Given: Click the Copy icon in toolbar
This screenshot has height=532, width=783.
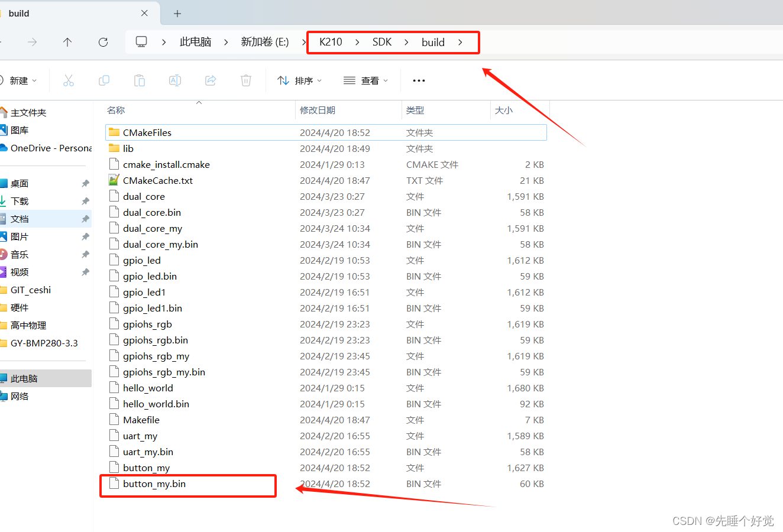Looking at the screenshot, I should [104, 80].
